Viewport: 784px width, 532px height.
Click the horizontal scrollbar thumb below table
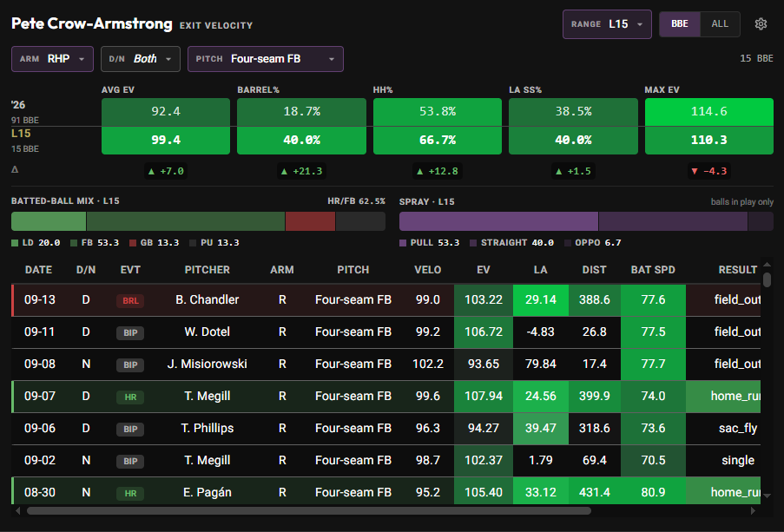pyautogui.click(x=309, y=510)
